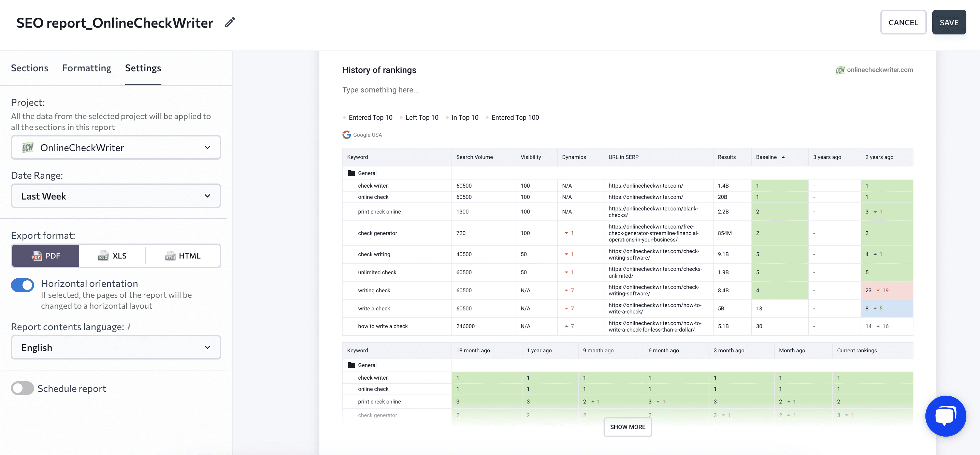Select the XLS export format
Image resolution: width=980 pixels, height=455 pixels.
(x=112, y=256)
